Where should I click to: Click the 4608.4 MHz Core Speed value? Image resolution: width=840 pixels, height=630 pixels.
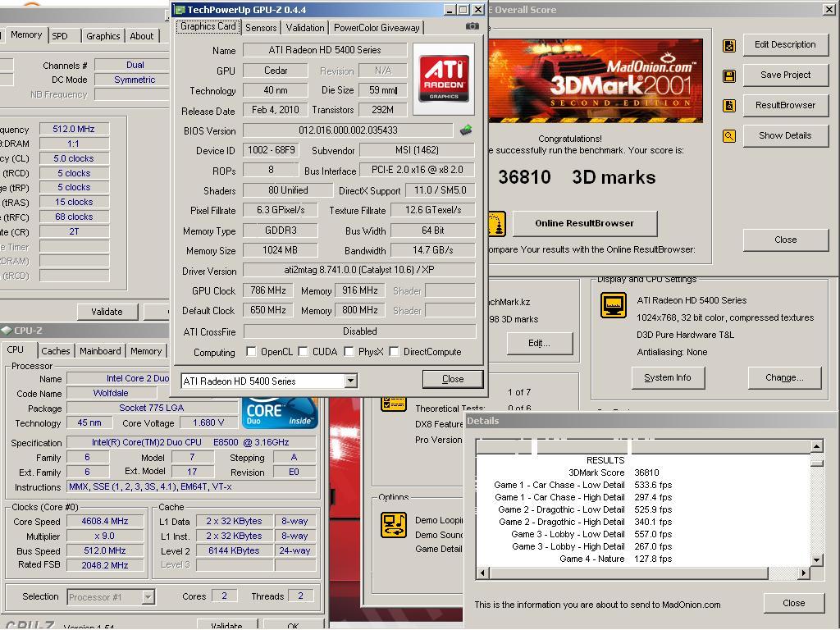point(105,521)
